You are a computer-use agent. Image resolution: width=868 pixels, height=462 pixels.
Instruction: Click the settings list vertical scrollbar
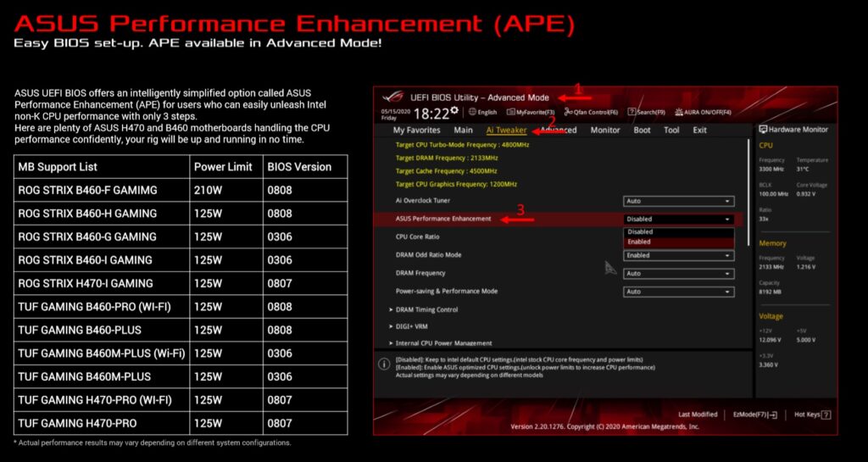[749, 192]
